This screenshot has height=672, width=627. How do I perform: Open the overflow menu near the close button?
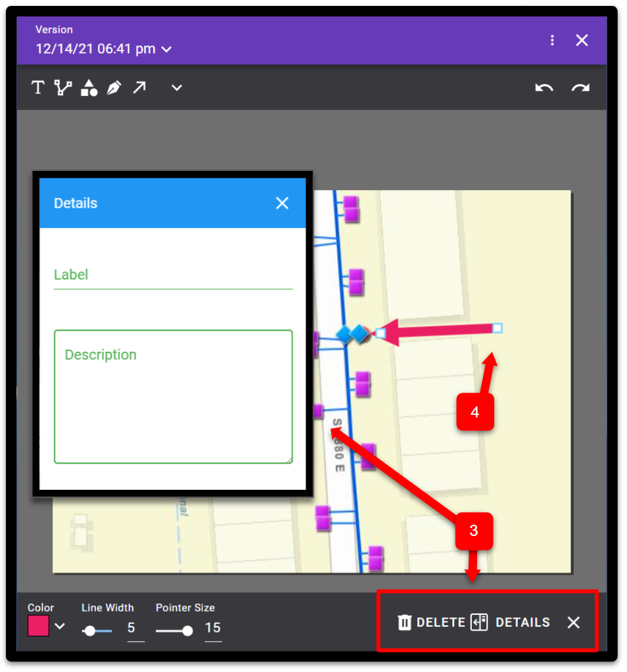pos(552,40)
